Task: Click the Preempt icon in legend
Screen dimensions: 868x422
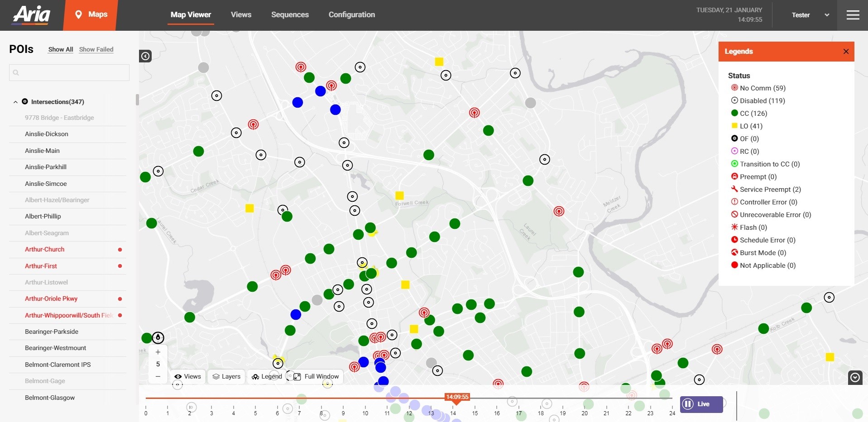Action: click(x=734, y=176)
